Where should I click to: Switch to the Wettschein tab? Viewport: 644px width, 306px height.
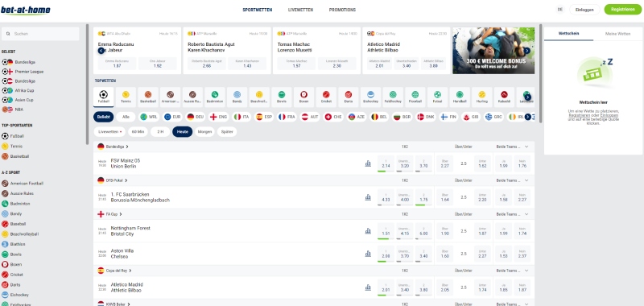point(569,33)
